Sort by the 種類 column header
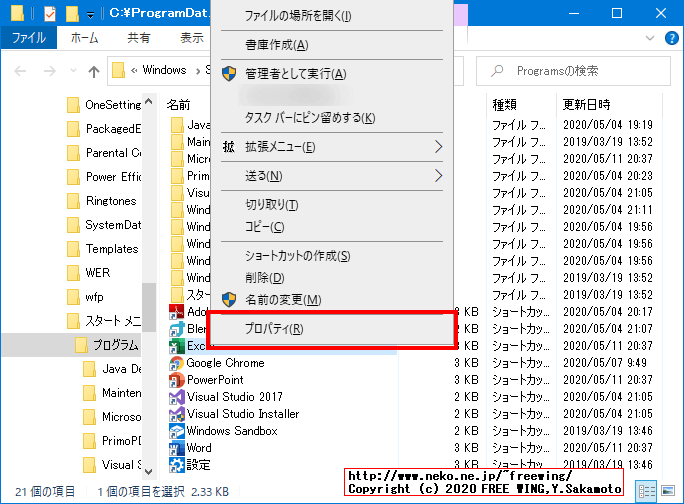684x504 pixels. [x=505, y=105]
